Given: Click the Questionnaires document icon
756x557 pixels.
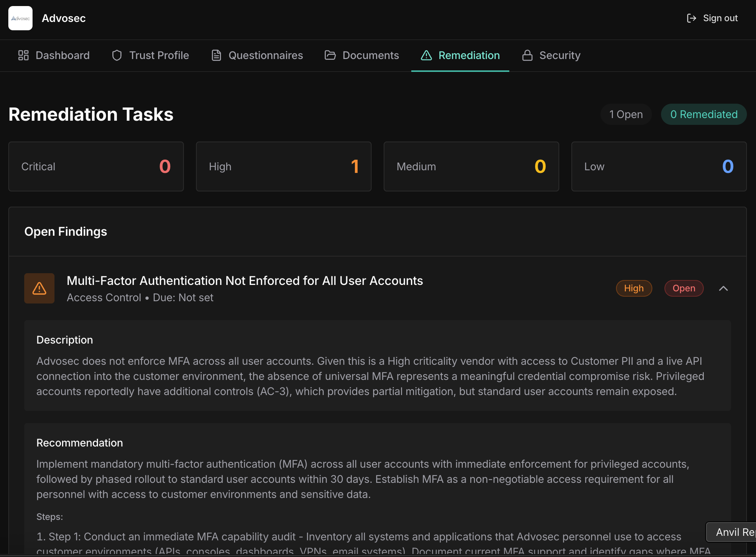Looking at the screenshot, I should (216, 55).
